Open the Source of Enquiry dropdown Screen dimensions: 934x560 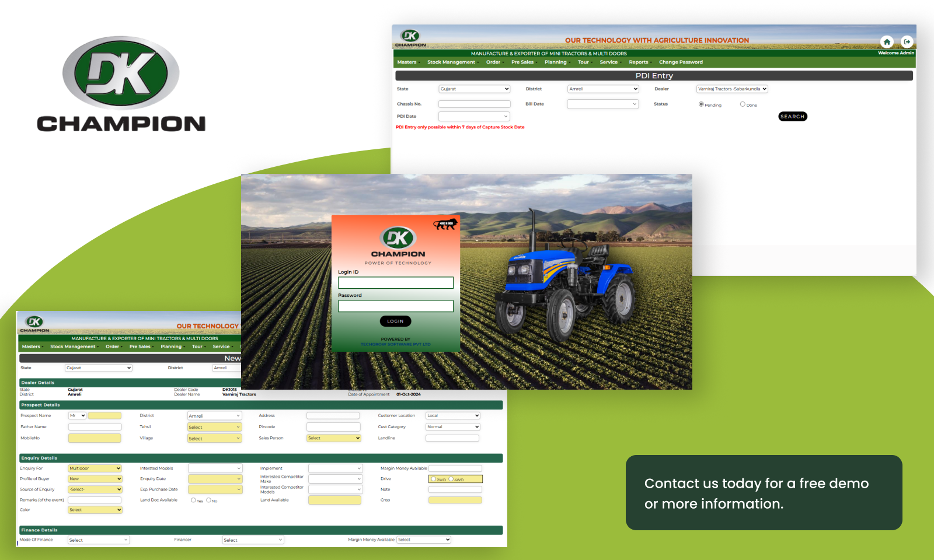(x=95, y=489)
